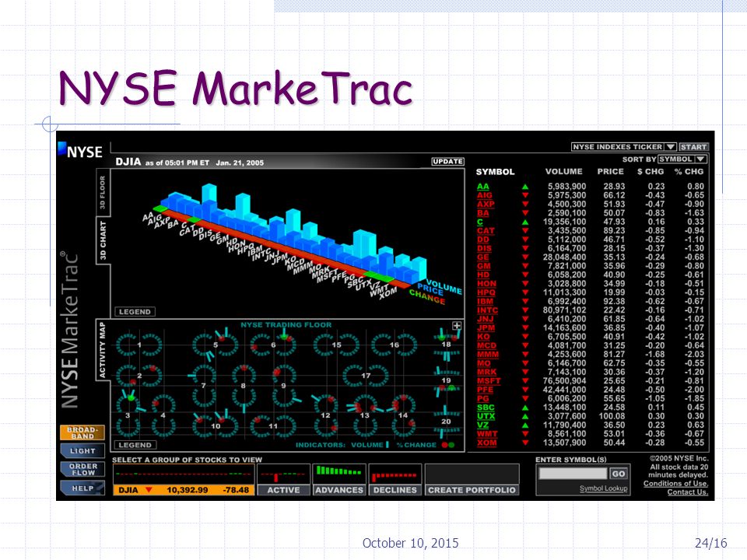Switch to the 3D Chart tab
Viewport: 747px width, 560px height.
coord(103,241)
